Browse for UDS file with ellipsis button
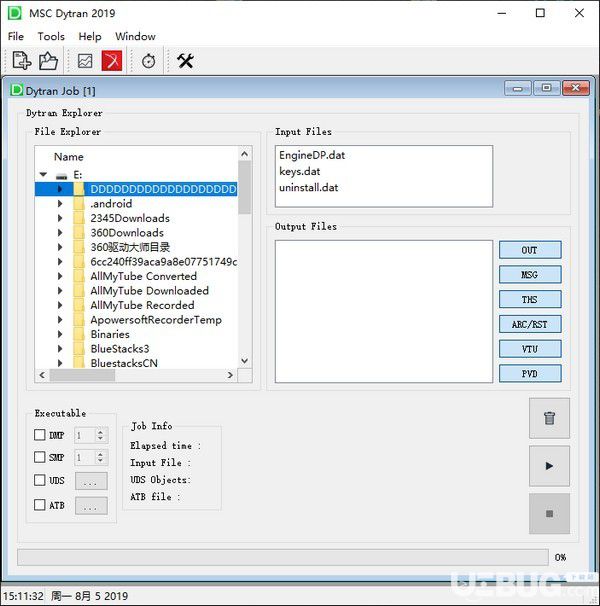This screenshot has width=600, height=606. click(91, 481)
